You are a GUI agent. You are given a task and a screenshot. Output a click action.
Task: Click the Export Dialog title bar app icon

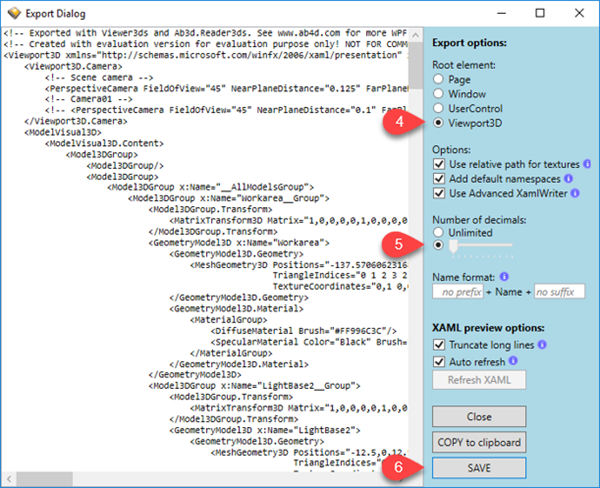[15, 15]
